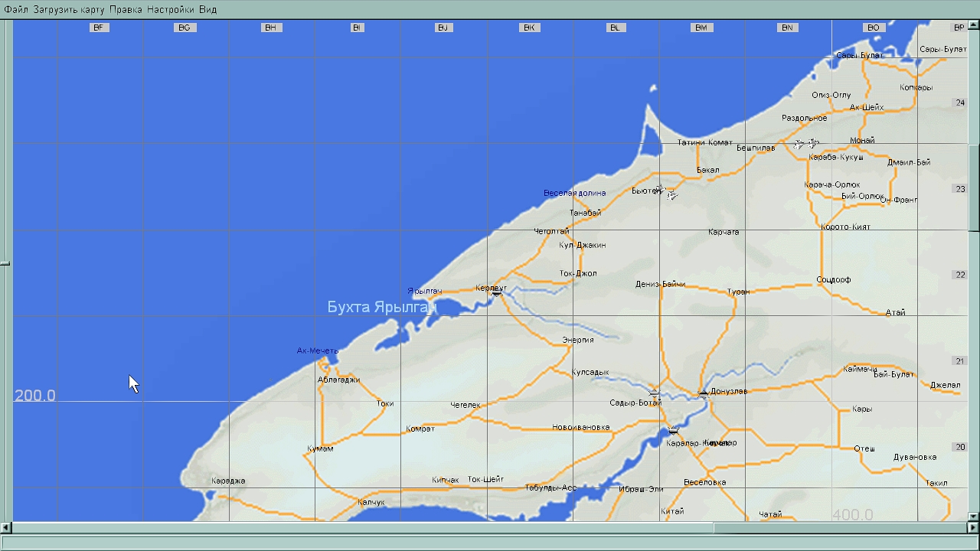Screen dimensions: 980x551
Task: Open the Вид menu
Action: point(208,9)
